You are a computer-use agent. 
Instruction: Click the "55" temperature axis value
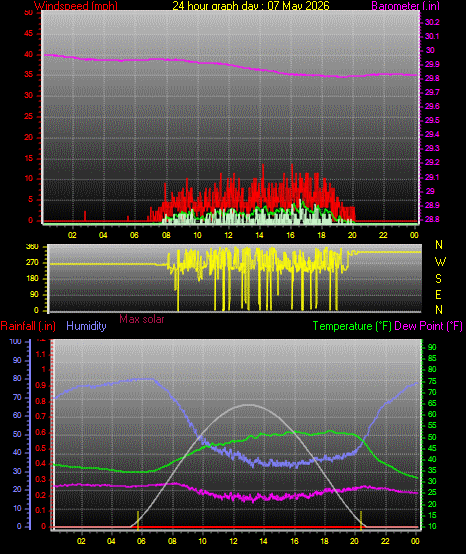coord(432,426)
